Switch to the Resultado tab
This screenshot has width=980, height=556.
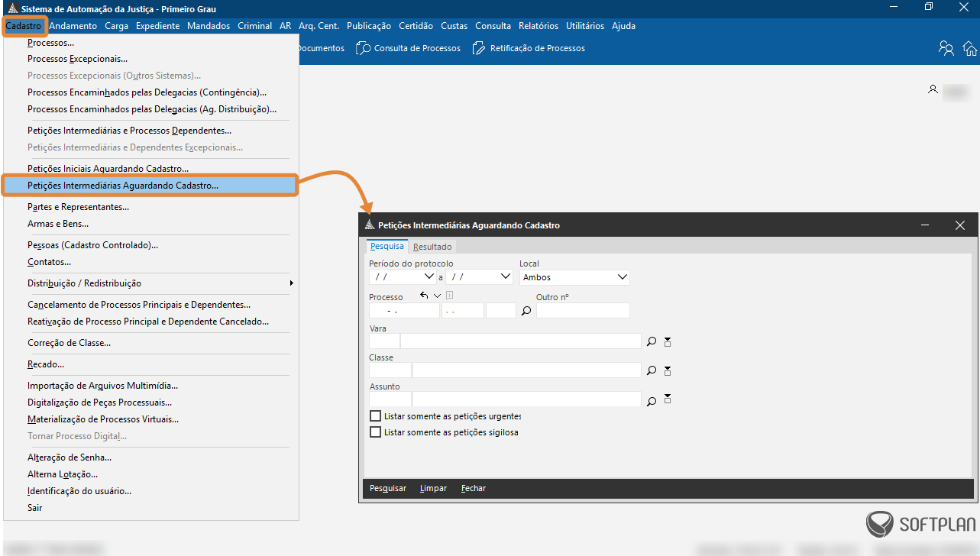click(433, 247)
